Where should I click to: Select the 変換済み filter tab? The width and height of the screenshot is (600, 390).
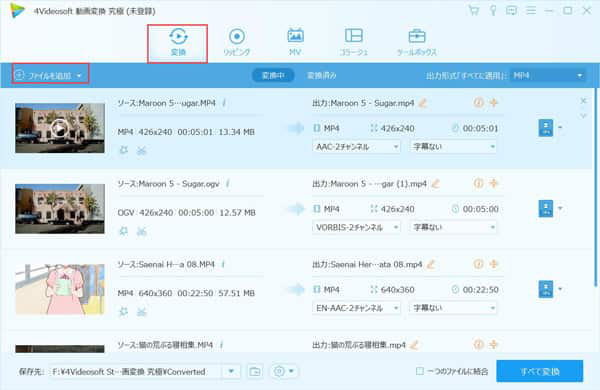click(322, 75)
